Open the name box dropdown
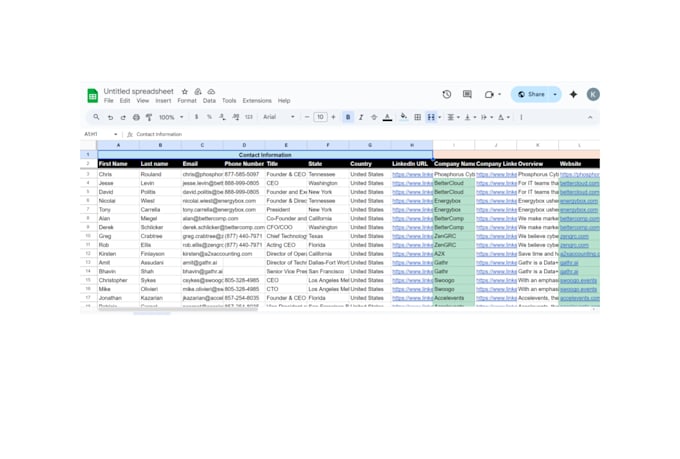 coord(115,134)
